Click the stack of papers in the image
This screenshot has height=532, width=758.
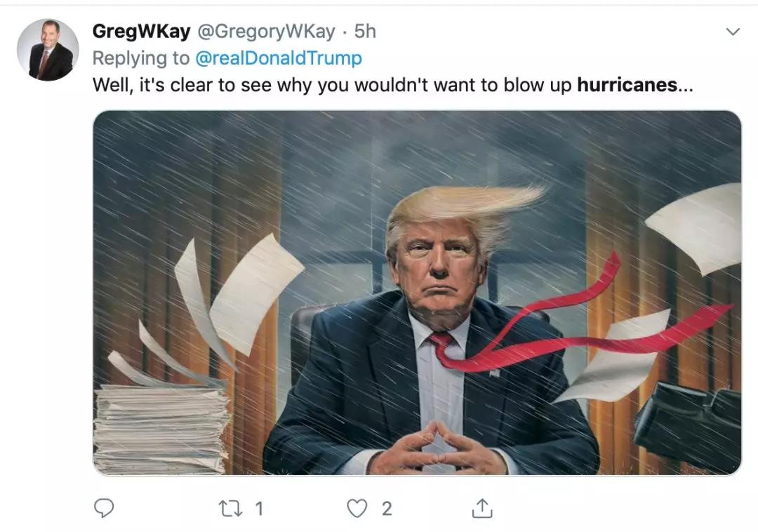(x=161, y=427)
